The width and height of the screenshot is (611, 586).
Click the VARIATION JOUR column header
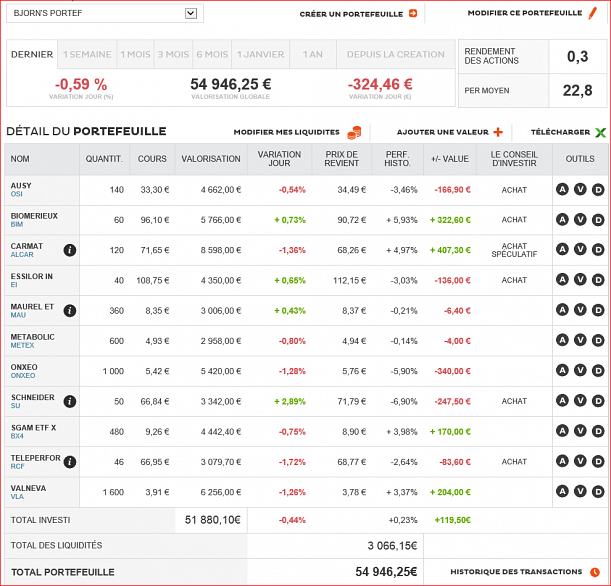(279, 159)
